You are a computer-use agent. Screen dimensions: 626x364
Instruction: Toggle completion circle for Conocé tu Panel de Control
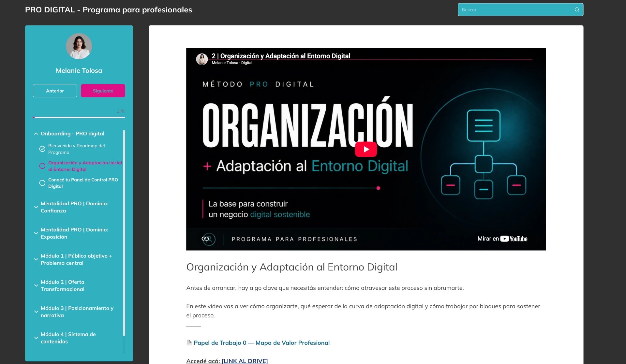click(42, 183)
